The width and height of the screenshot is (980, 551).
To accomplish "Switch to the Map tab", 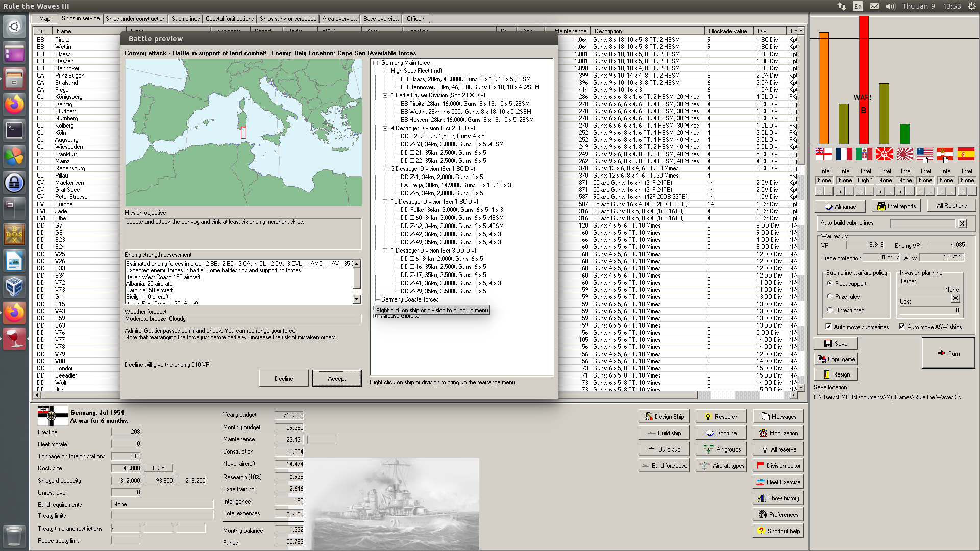I will coord(45,19).
